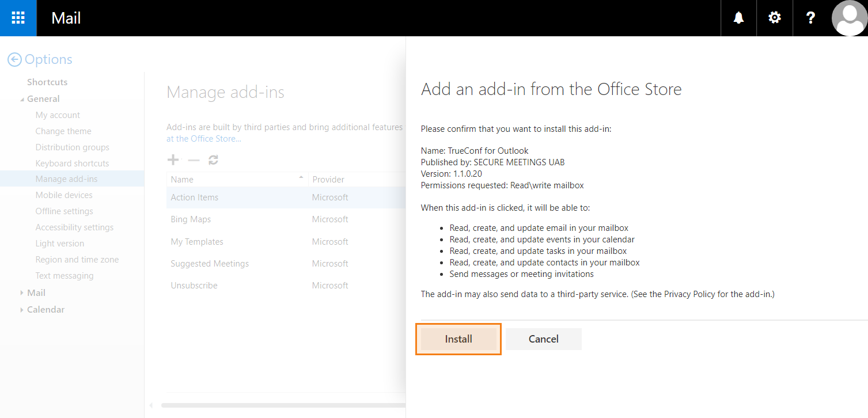
Task: Open the Office Store link
Action: tap(203, 139)
